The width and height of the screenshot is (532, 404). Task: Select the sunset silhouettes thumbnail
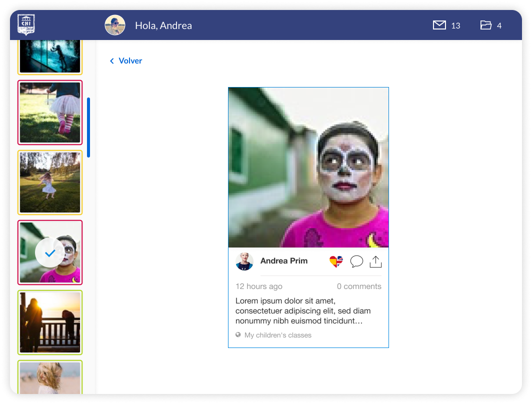[x=50, y=322]
